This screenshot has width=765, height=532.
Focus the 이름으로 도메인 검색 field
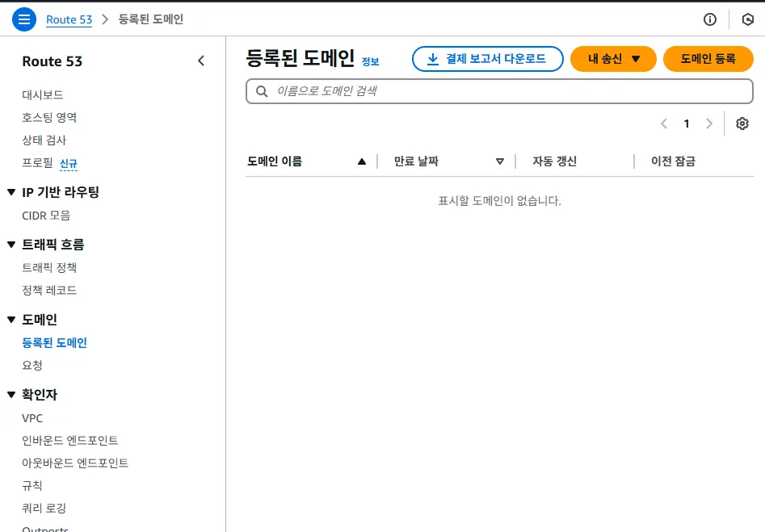(x=499, y=91)
